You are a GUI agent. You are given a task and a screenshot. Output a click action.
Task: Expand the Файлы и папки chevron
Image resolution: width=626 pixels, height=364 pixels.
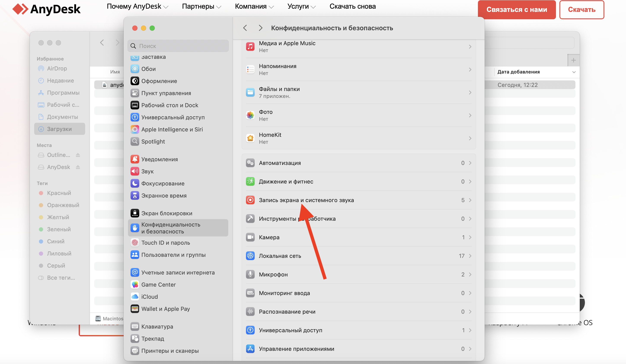tap(470, 93)
